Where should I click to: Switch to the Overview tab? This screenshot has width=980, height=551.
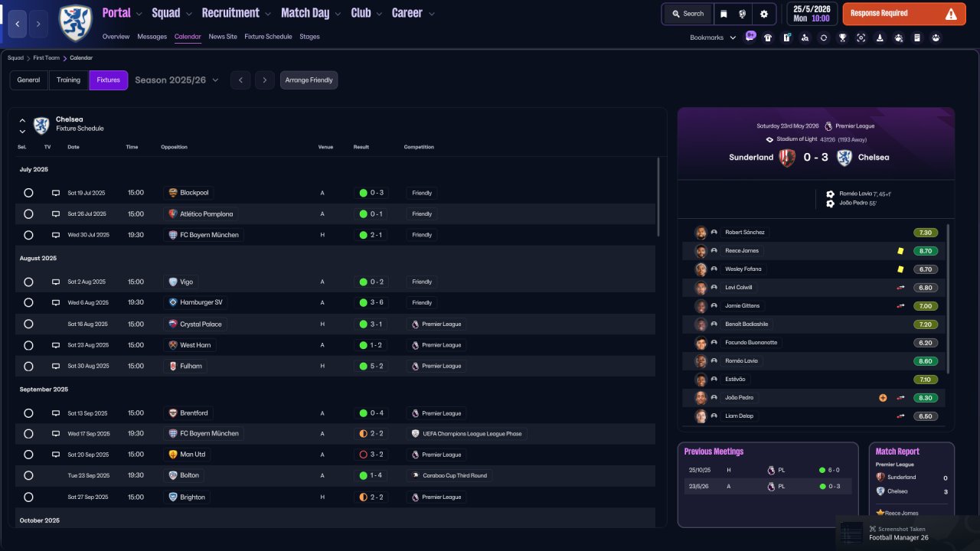pos(116,37)
